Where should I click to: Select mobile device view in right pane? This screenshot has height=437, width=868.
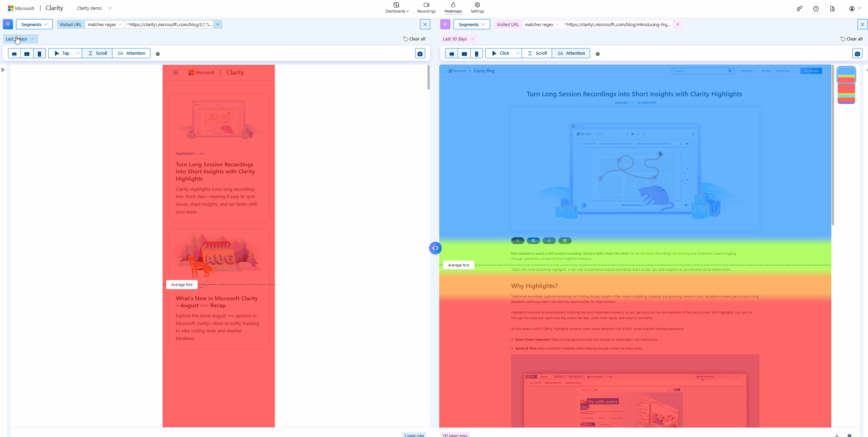click(x=477, y=53)
